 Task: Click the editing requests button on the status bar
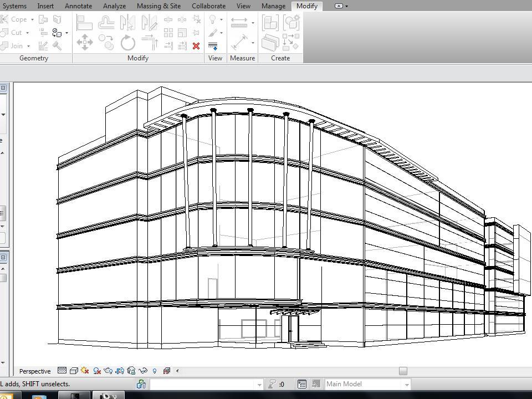[x=141, y=383]
